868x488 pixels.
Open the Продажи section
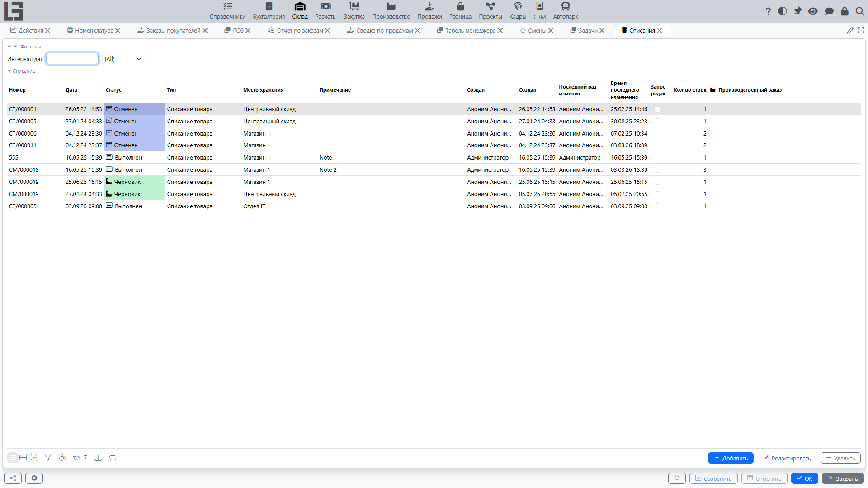pyautogui.click(x=429, y=11)
